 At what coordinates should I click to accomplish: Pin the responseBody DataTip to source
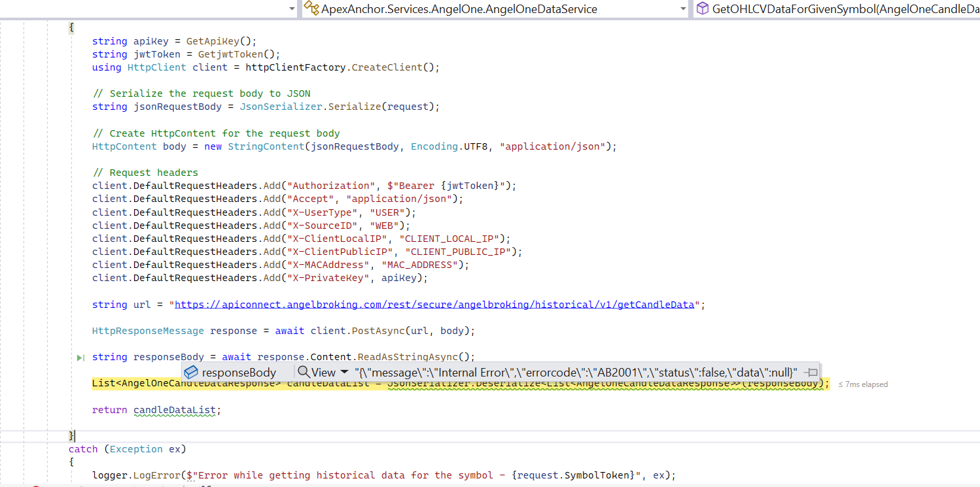click(x=811, y=372)
